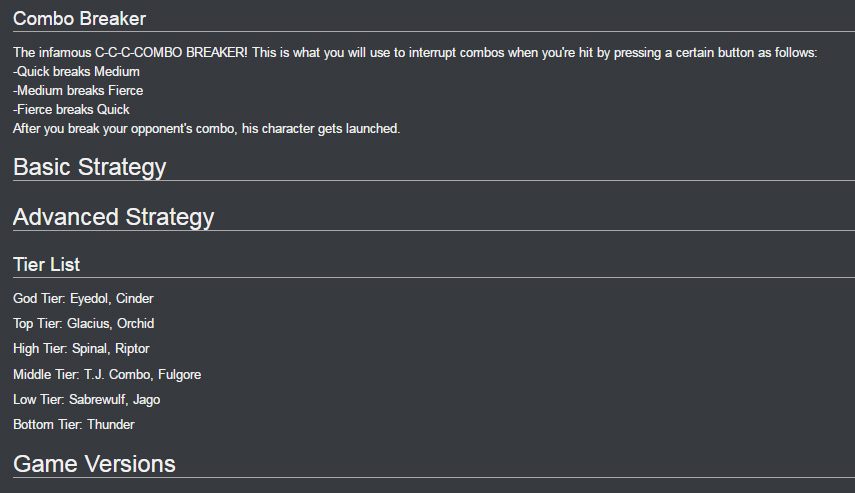The height and width of the screenshot is (493, 855).
Task: Click the word Fulgore in the tier list
Action: pos(179,375)
